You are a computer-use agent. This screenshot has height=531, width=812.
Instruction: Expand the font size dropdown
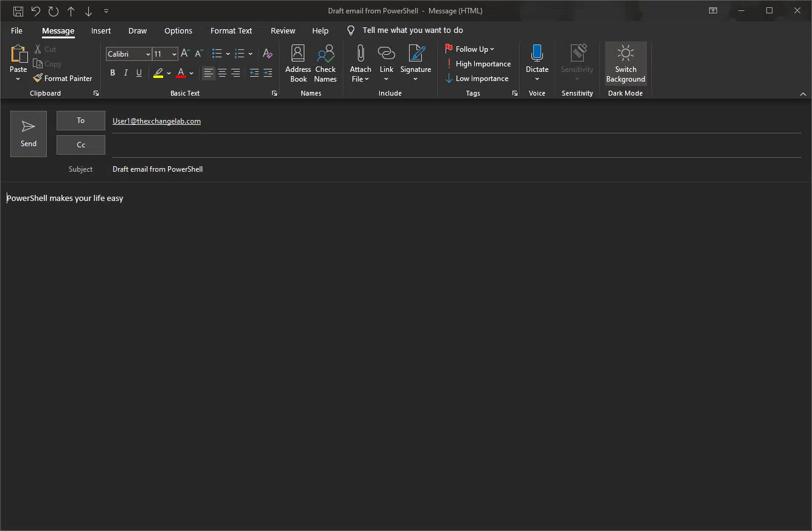174,54
